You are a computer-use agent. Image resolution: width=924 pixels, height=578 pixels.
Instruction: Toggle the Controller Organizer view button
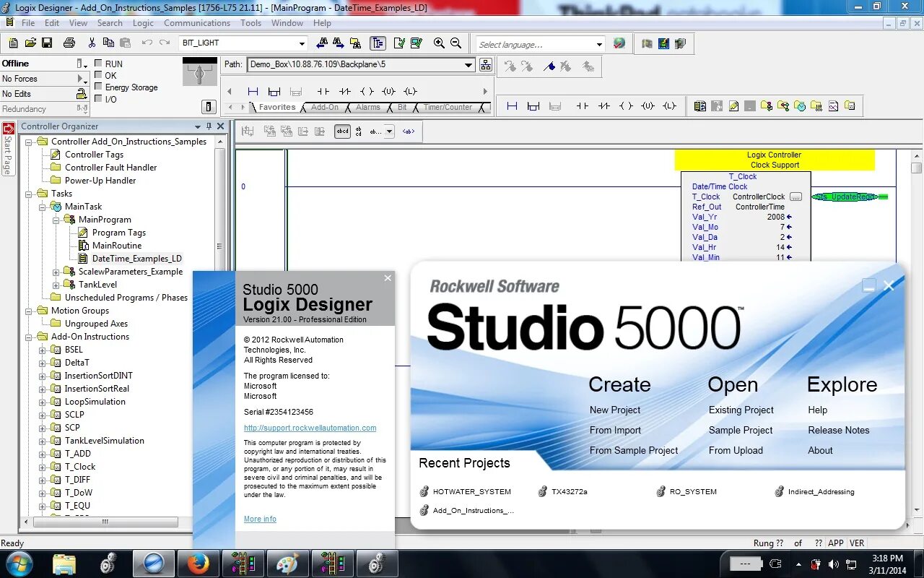point(378,43)
